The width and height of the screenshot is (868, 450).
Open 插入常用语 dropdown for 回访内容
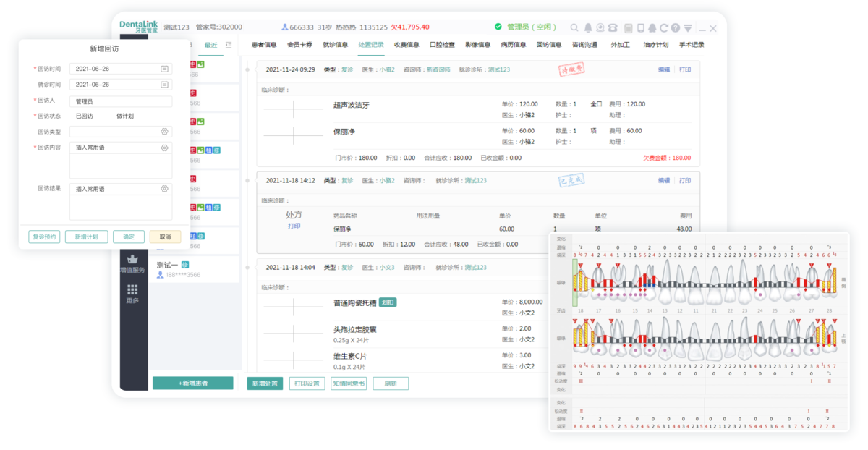point(121,148)
